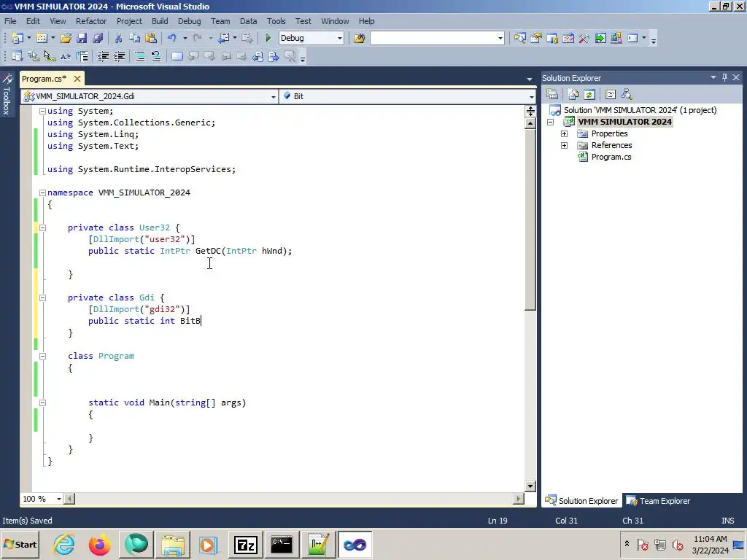Screen dimensions: 747x560
Task: Open 7-Zip from the taskbar
Action: (245, 544)
